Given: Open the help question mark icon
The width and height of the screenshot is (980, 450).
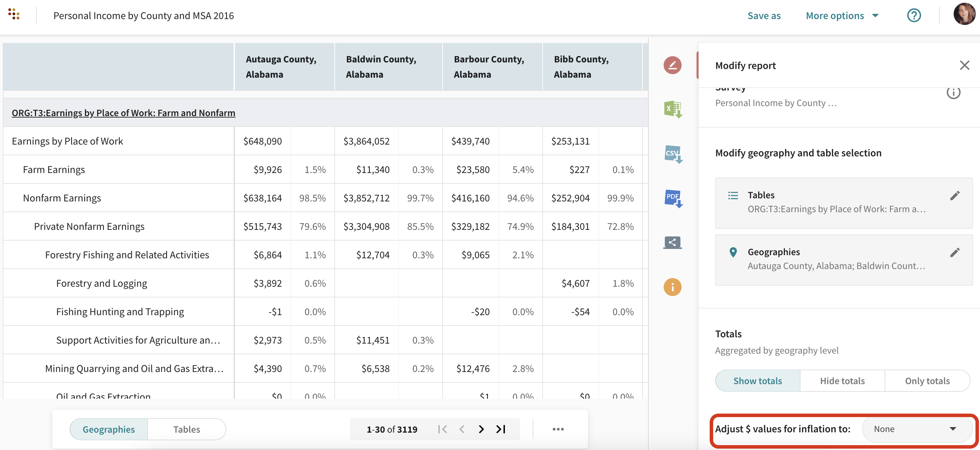Looking at the screenshot, I should click(914, 16).
